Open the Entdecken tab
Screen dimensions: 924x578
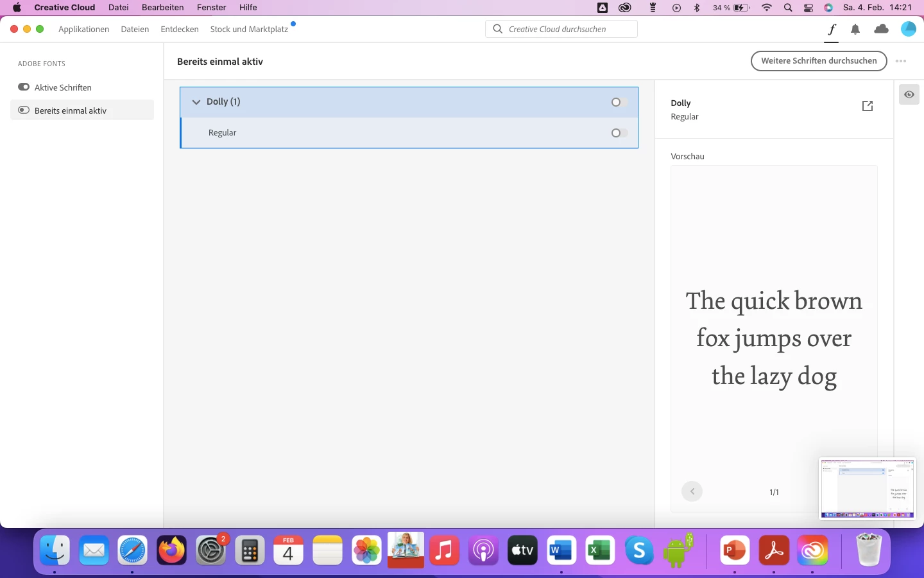click(x=180, y=29)
